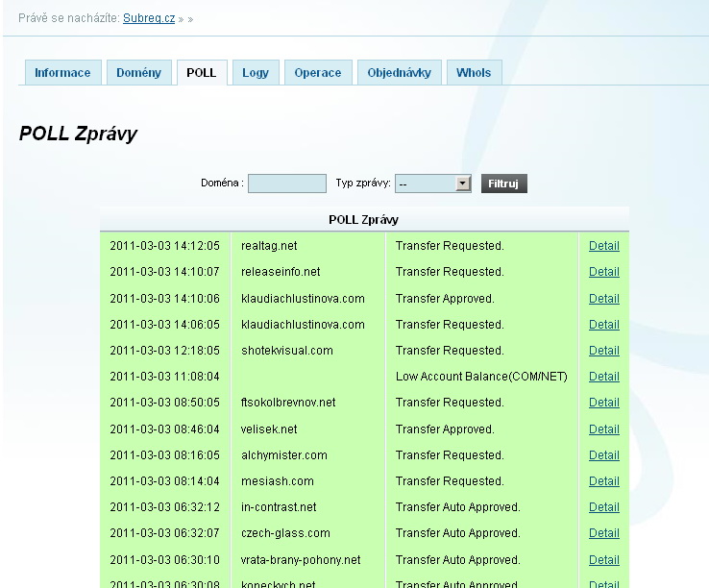The width and height of the screenshot is (709, 588).
Task: Click into the Doména input field
Action: (x=287, y=184)
